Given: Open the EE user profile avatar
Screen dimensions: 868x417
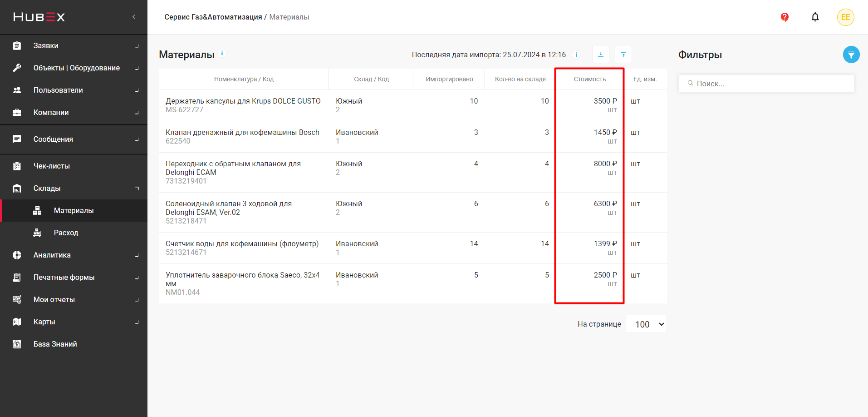Looking at the screenshot, I should [x=845, y=17].
